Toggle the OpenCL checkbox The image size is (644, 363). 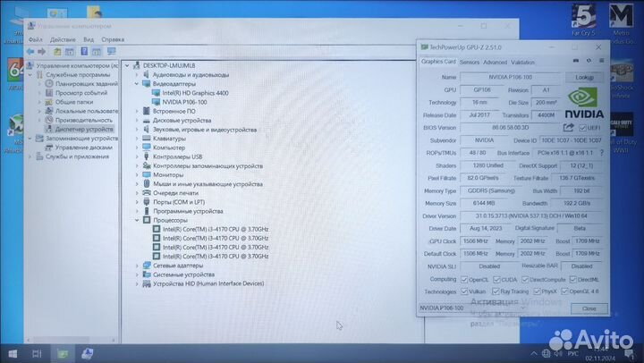[464, 280]
